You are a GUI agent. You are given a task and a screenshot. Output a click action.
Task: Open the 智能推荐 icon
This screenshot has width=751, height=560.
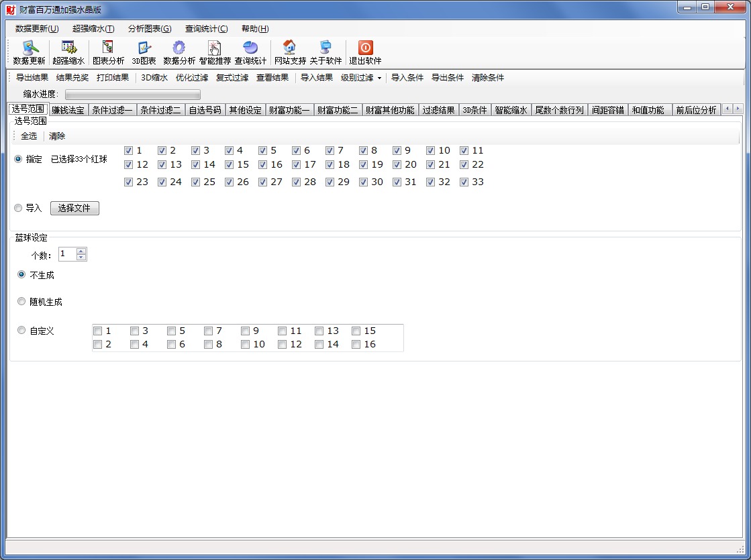(x=214, y=48)
